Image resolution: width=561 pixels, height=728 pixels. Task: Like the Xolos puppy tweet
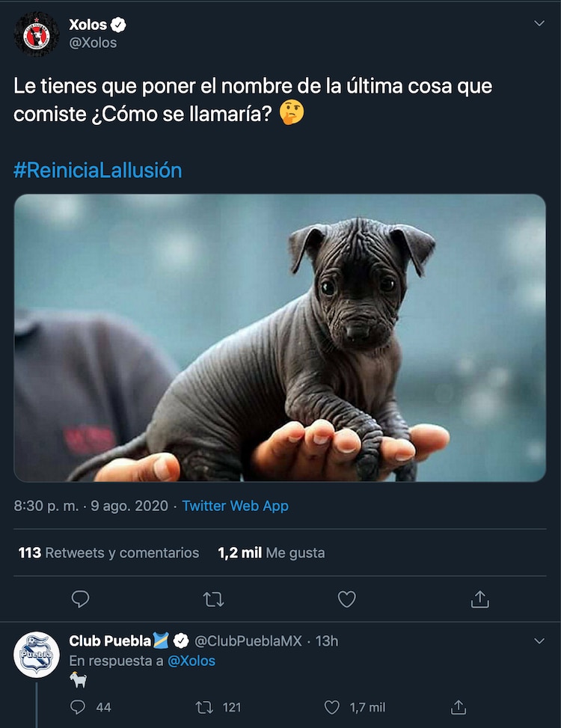(346, 599)
